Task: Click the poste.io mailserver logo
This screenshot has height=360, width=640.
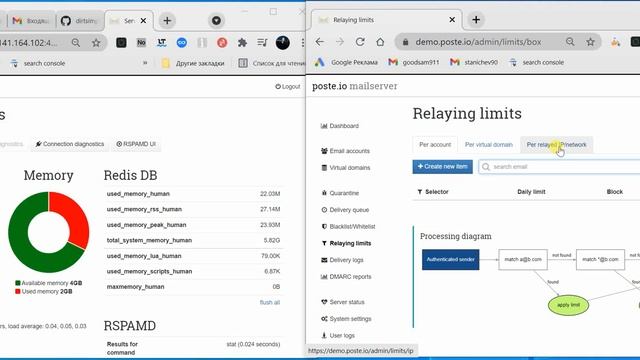Action: (355, 86)
